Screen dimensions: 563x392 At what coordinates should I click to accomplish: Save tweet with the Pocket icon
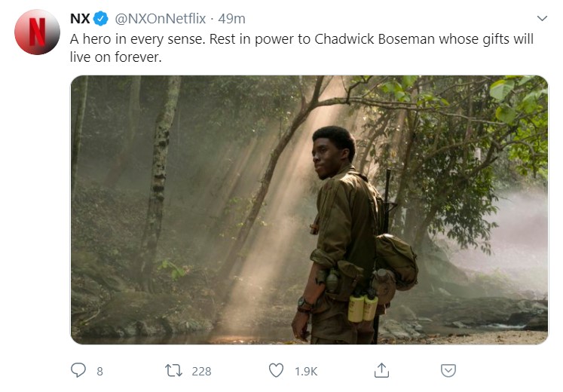[x=448, y=370]
